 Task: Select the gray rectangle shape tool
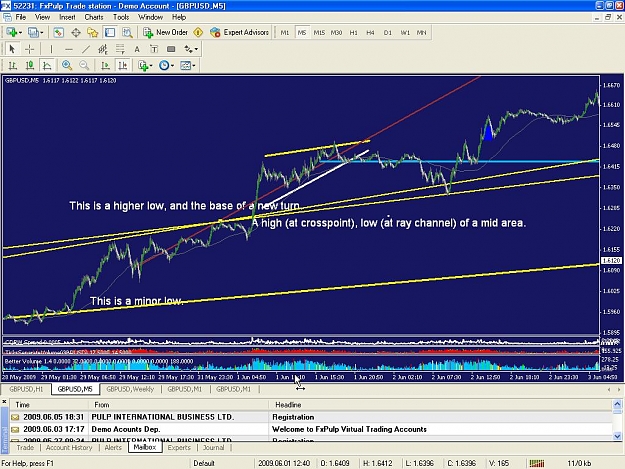171,49
